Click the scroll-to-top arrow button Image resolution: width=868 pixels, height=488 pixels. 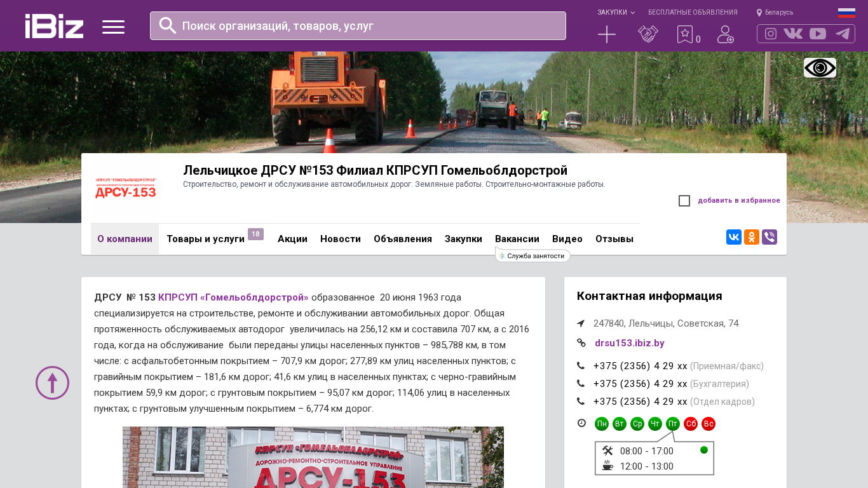[x=52, y=383]
